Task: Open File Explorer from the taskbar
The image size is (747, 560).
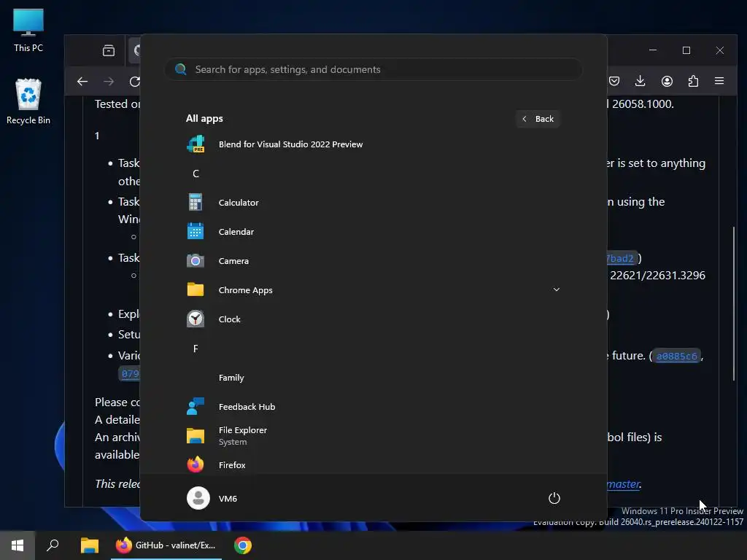Action: 89,545
